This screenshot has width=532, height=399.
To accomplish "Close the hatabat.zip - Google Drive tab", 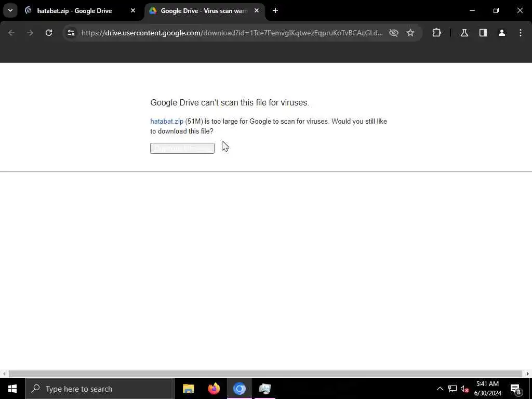I will coord(133,11).
